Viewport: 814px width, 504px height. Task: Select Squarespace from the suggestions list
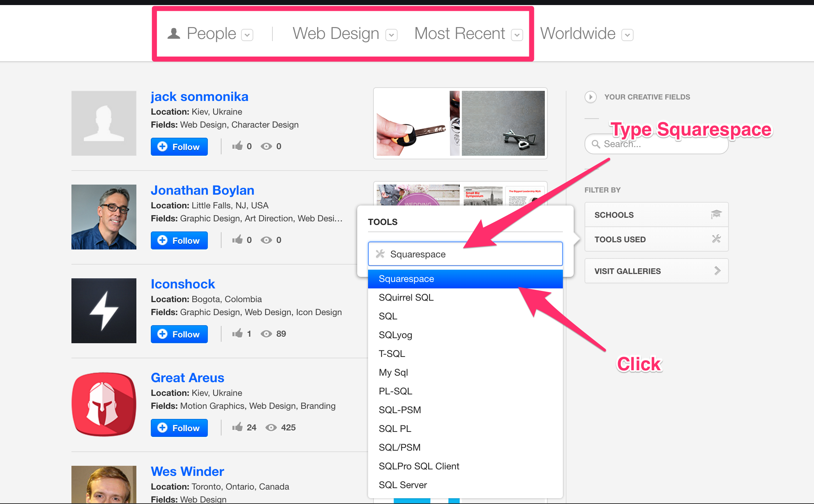465,279
